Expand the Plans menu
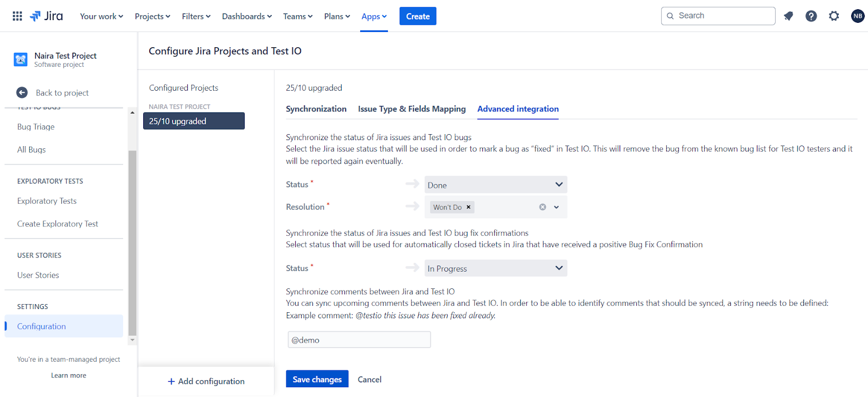The height and width of the screenshot is (397, 868). [x=337, y=16]
